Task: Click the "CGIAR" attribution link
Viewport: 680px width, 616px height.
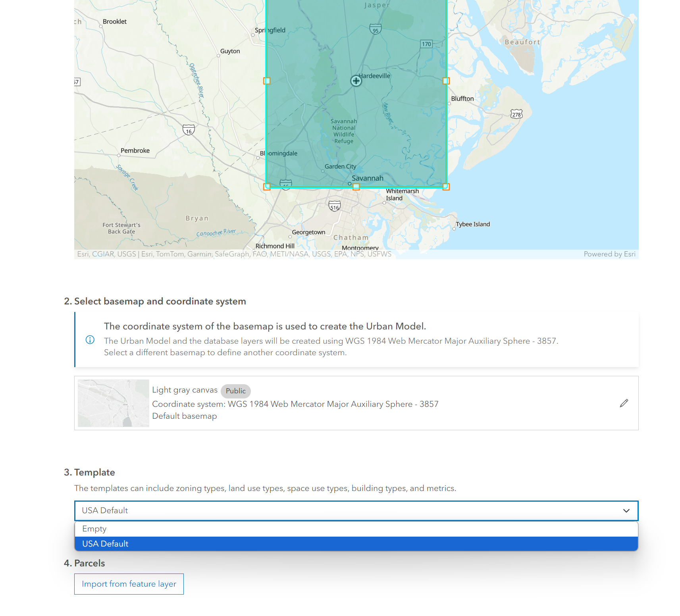Action: click(x=103, y=254)
